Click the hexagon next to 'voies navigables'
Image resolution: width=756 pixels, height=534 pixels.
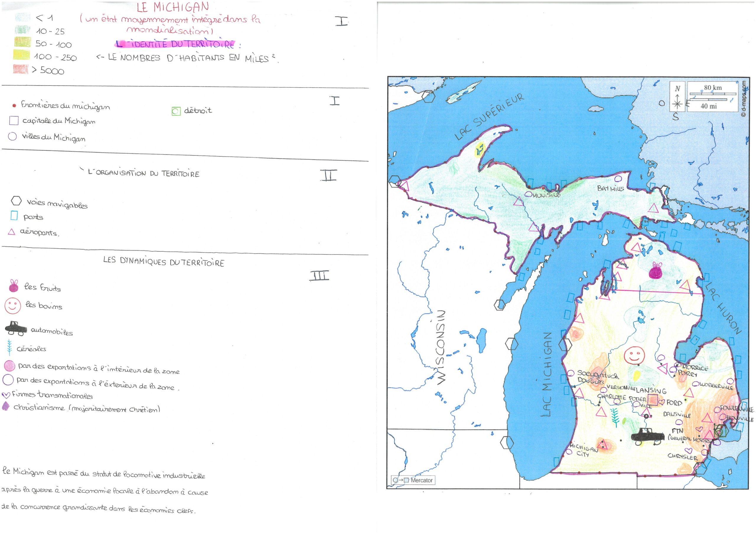pyautogui.click(x=16, y=201)
